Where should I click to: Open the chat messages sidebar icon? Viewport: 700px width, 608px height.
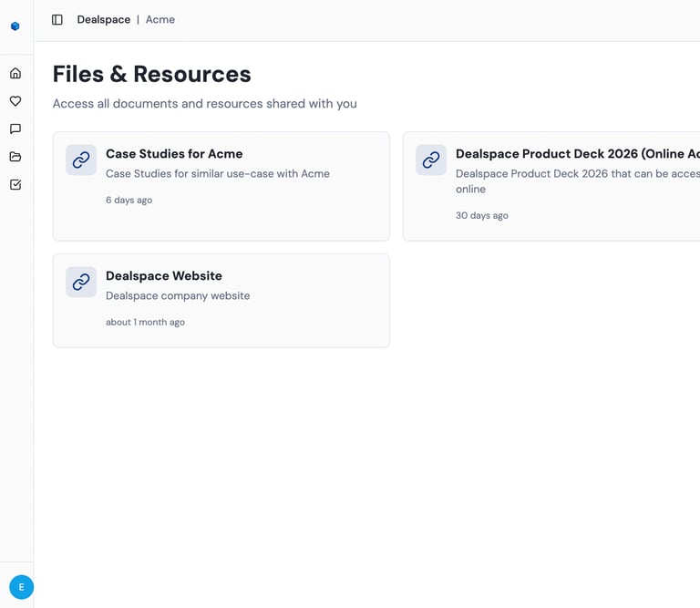click(15, 129)
